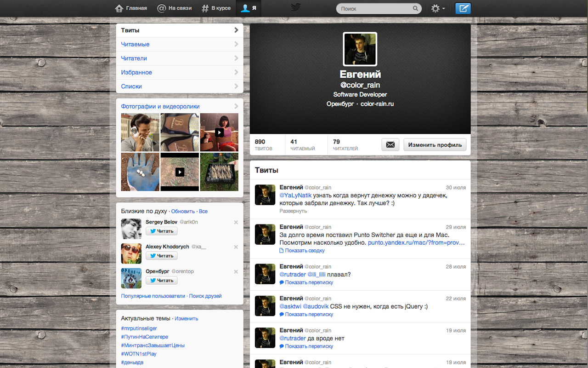Click the Twitter bird logo

click(295, 7)
